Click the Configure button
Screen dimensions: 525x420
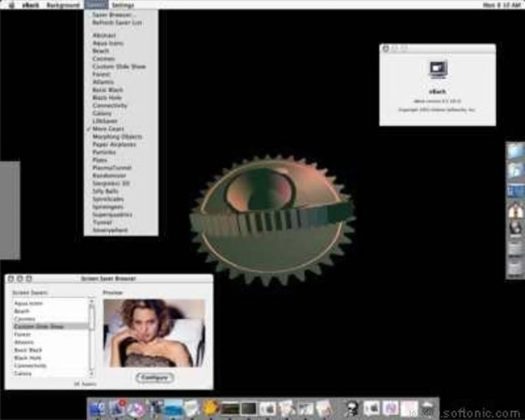click(155, 377)
